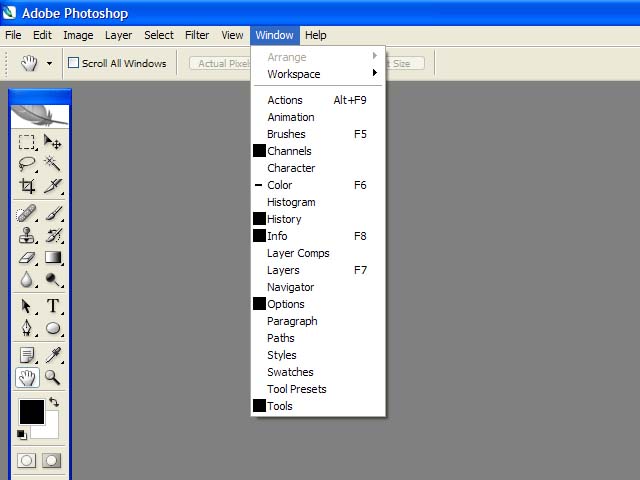Expand the Arrange submenu arrow

[x=374, y=56]
